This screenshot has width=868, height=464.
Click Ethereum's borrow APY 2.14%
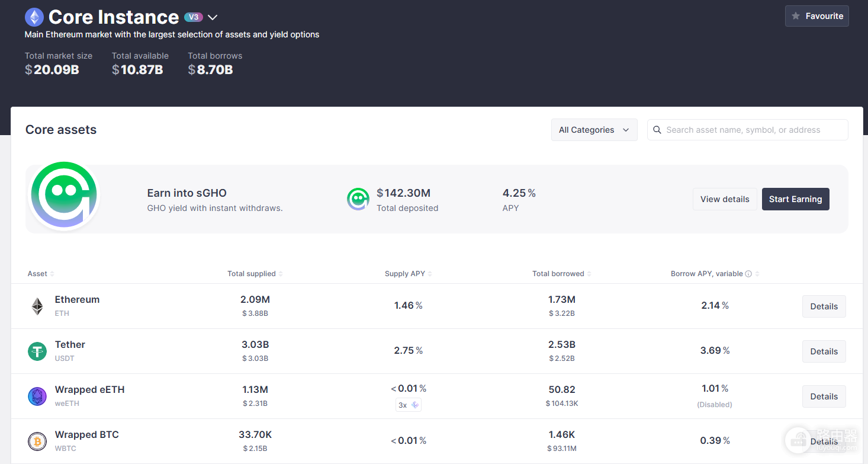coord(715,306)
